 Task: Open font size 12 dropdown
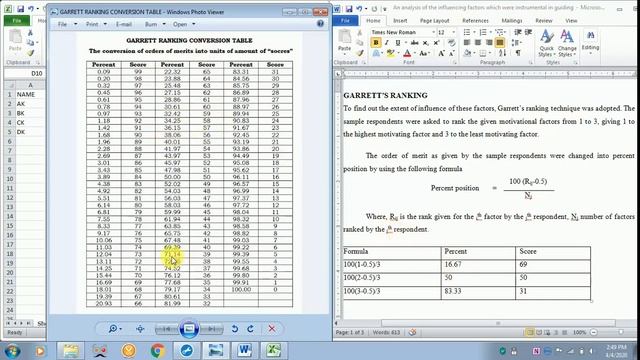453,32
